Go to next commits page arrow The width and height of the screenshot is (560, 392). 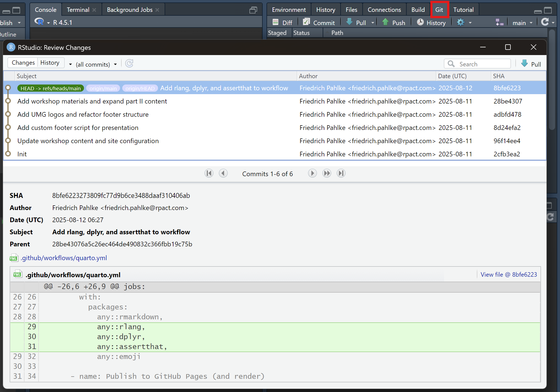[312, 173]
